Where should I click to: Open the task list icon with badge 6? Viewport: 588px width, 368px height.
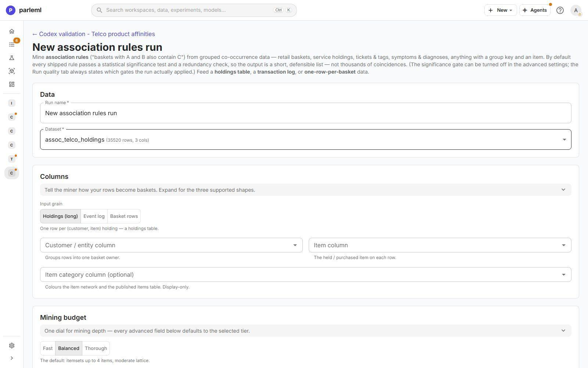(x=12, y=45)
